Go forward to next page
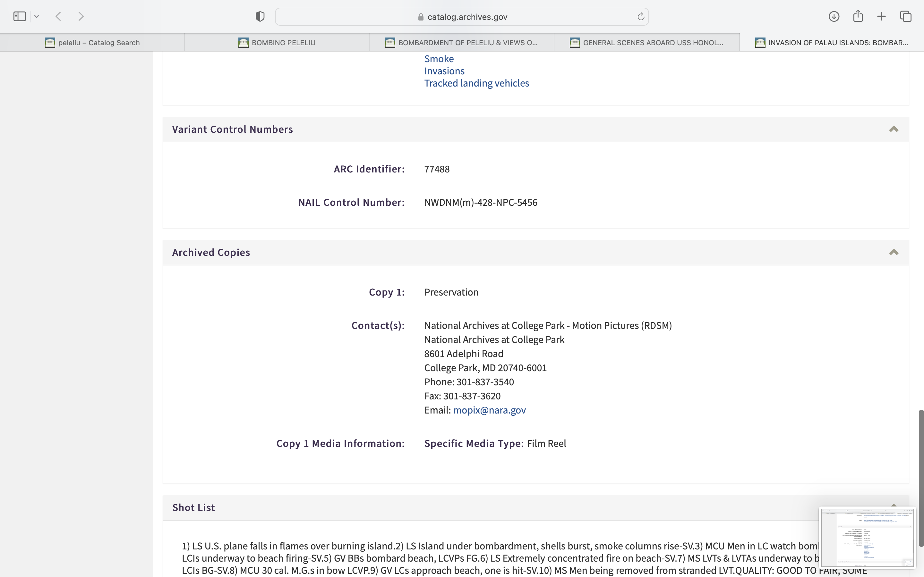The height and width of the screenshot is (577, 924). pos(81,16)
